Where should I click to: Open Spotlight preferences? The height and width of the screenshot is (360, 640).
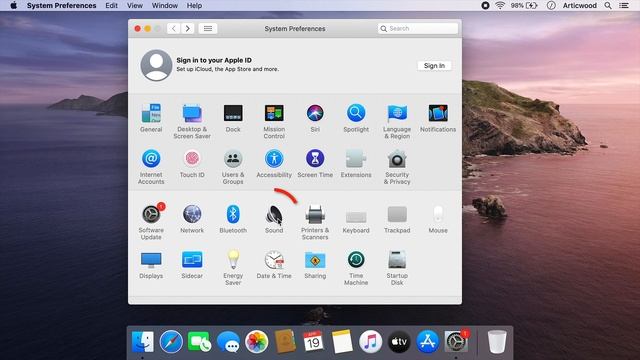coord(356,113)
